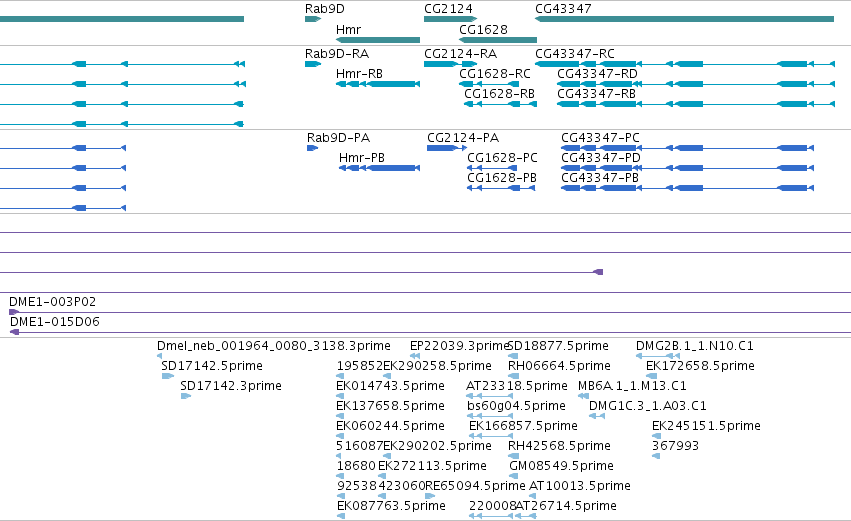Select the EST labeled 18680

click(x=356, y=467)
